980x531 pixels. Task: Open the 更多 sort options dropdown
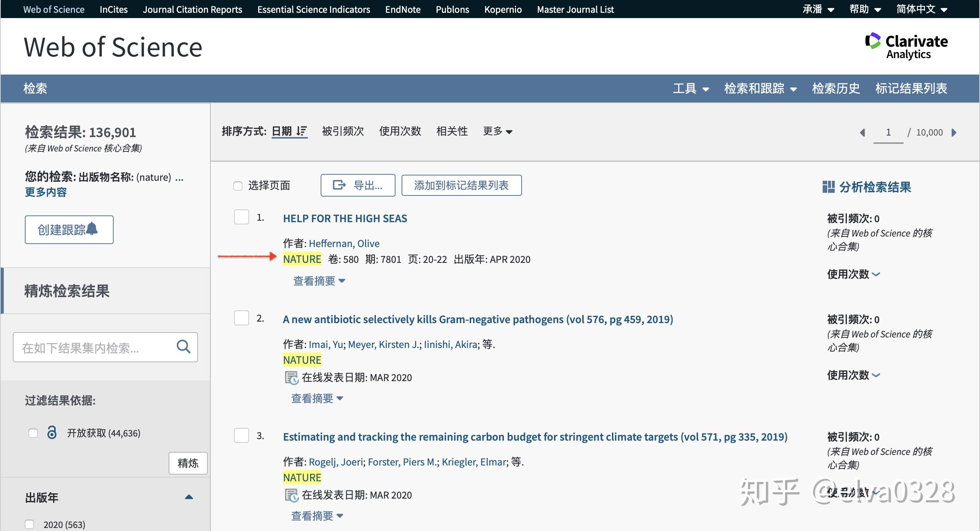(x=498, y=131)
